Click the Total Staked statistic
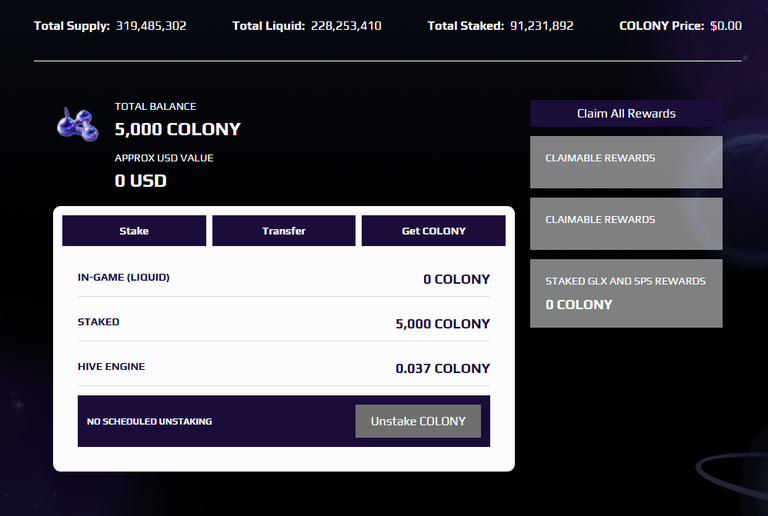Image resolution: width=768 pixels, height=516 pixels. [x=500, y=26]
